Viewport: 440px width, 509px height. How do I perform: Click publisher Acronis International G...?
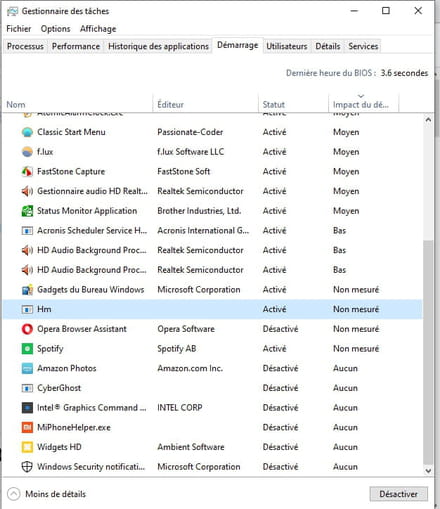(x=203, y=230)
